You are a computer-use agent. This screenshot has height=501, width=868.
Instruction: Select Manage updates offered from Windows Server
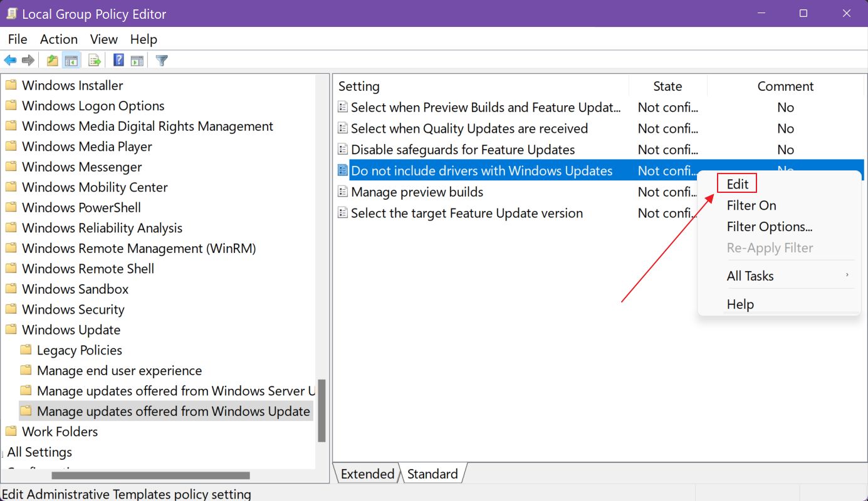(x=175, y=391)
